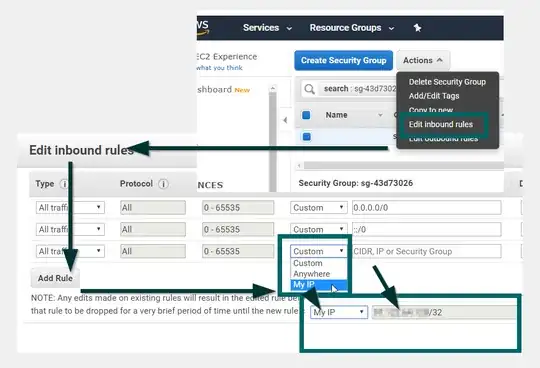This screenshot has width=540, height=368.
Task: Open the Type dropdown in the first rule row
Action: coord(70,208)
